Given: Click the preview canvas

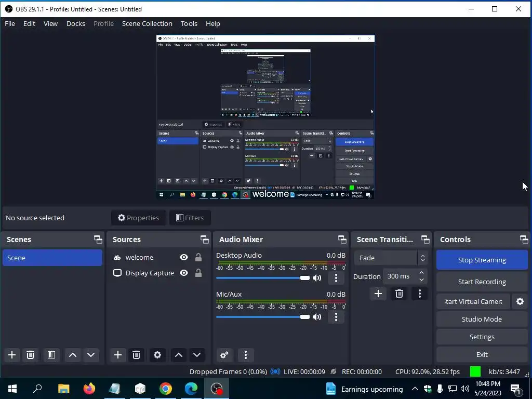Looking at the screenshot, I should point(265,117).
